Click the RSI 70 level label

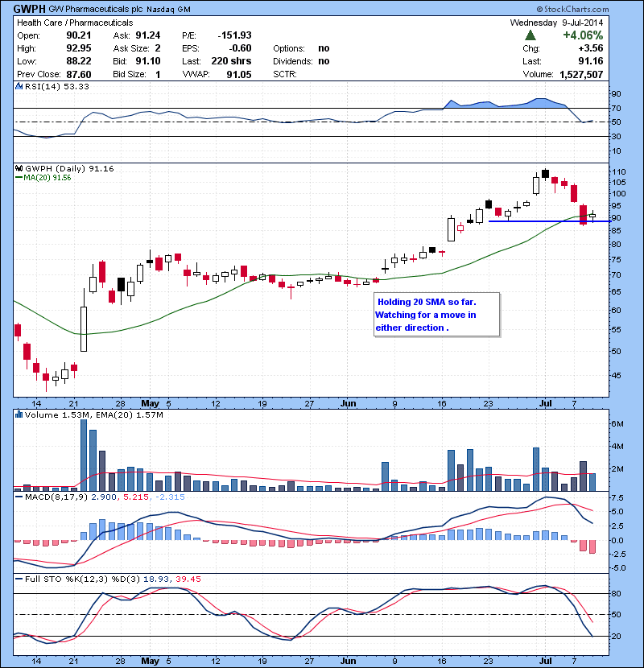tap(617, 108)
